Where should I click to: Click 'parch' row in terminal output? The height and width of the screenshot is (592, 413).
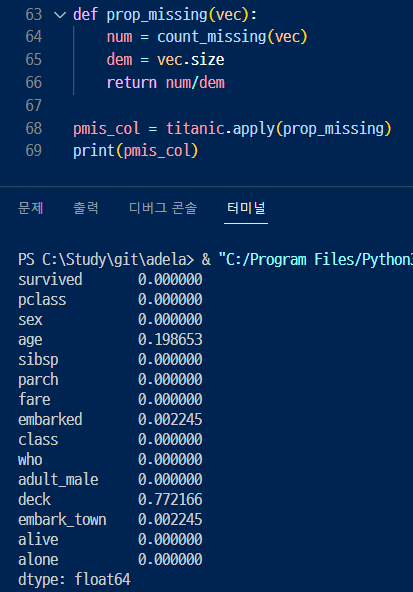point(110,379)
